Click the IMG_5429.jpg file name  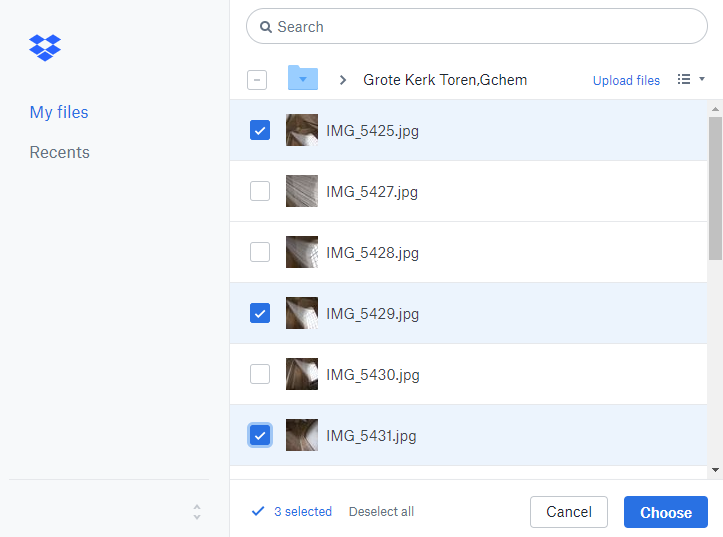click(373, 314)
